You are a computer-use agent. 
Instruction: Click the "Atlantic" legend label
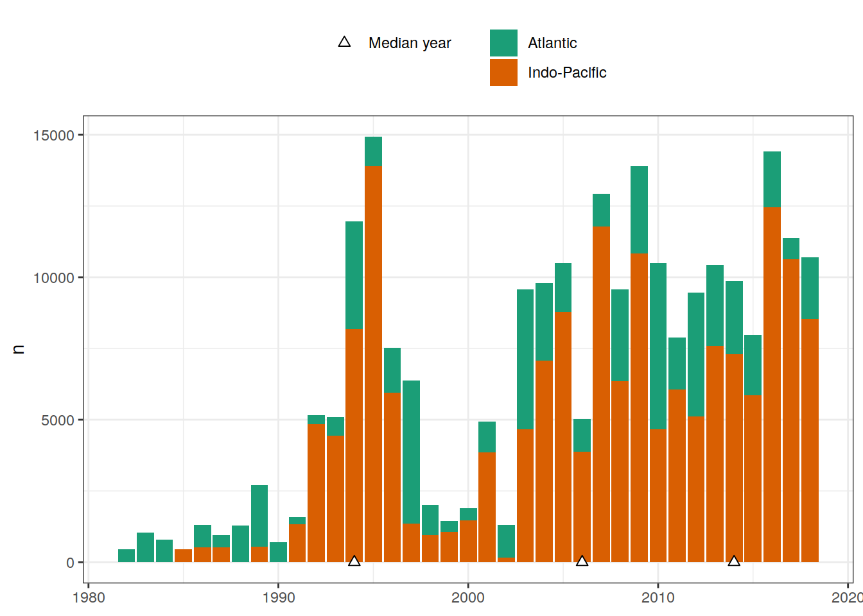(552, 43)
